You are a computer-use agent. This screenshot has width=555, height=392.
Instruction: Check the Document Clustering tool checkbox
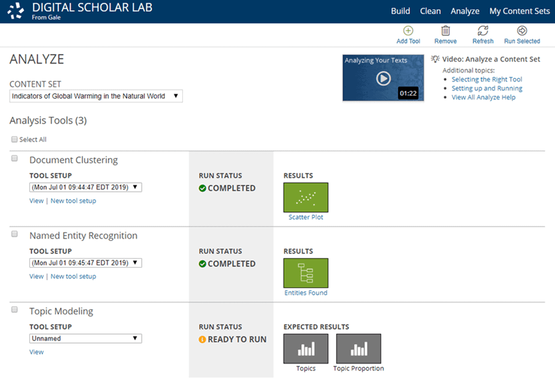(x=14, y=158)
